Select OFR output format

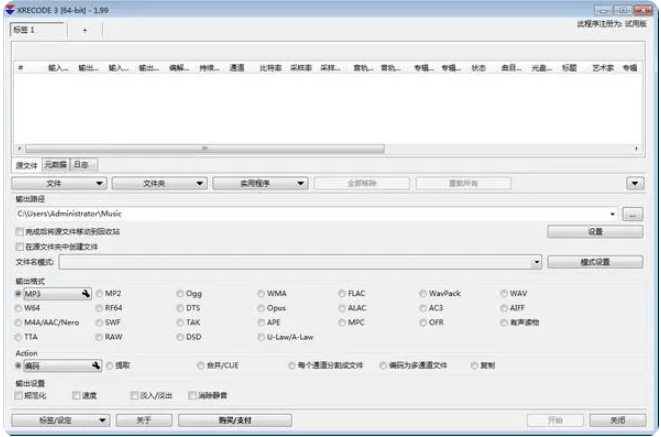coord(423,323)
